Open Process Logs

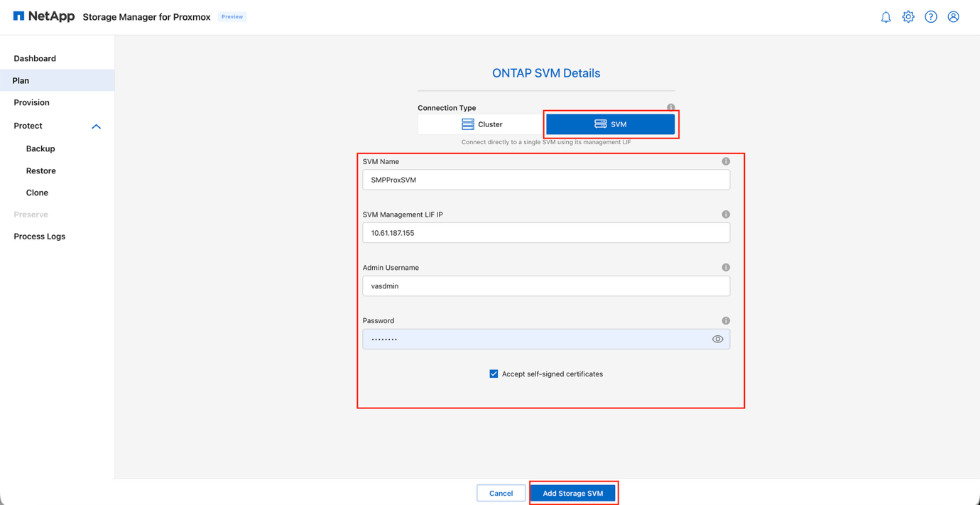tap(39, 236)
